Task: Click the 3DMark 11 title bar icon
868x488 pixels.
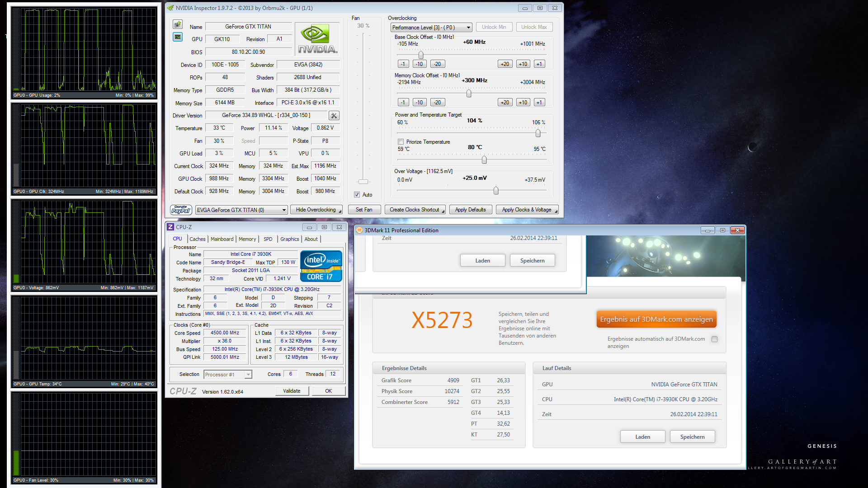Action: [359, 230]
